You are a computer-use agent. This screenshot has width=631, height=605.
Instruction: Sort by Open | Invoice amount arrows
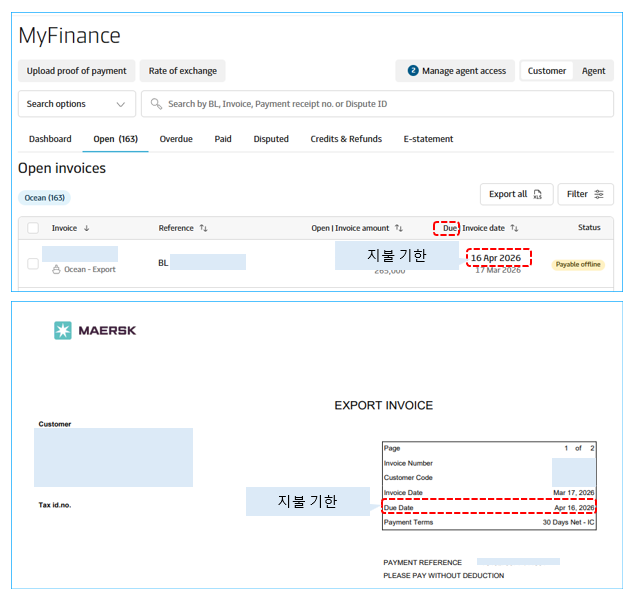pyautogui.click(x=399, y=228)
